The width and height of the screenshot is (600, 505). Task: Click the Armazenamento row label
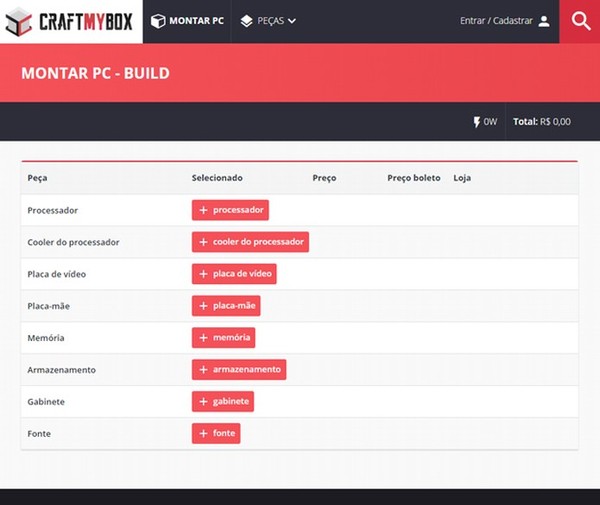[62, 370]
